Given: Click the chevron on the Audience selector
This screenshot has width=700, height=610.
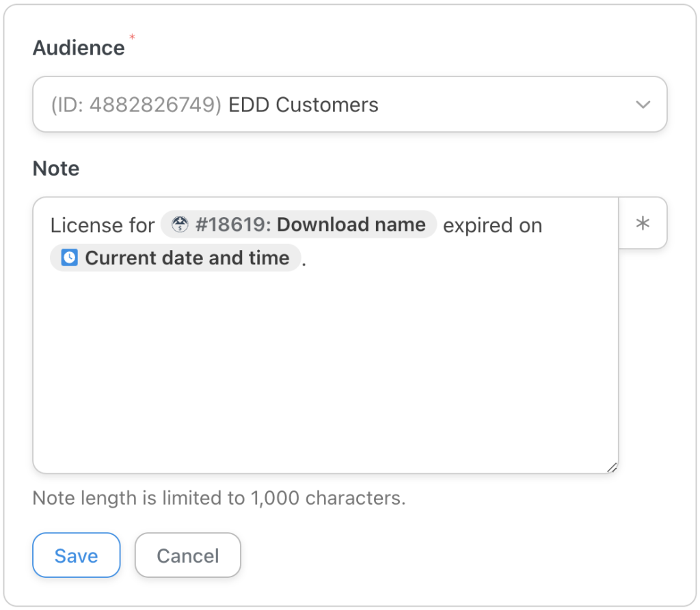Looking at the screenshot, I should coord(643,105).
